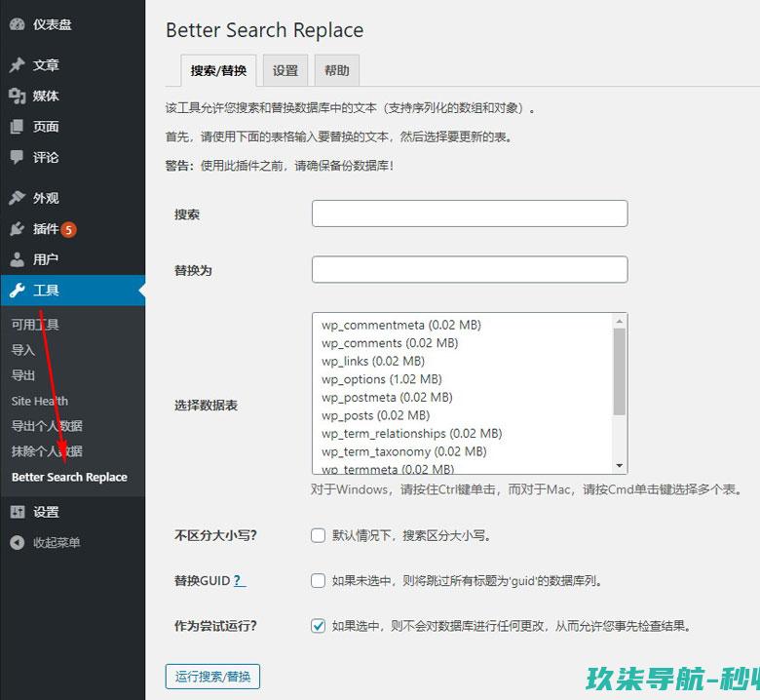This screenshot has height=700, width=760.
Task: Open the sidebar 设置 menu item
Action: [x=46, y=512]
